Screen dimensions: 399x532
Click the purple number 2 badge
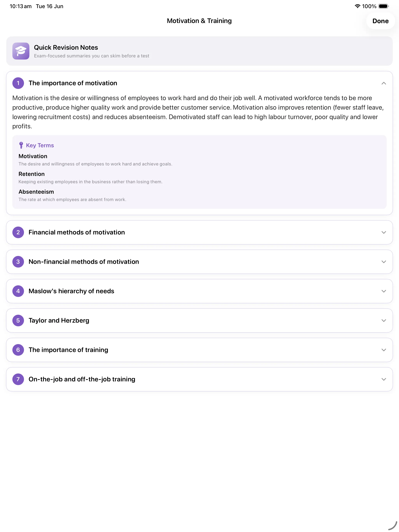18,232
